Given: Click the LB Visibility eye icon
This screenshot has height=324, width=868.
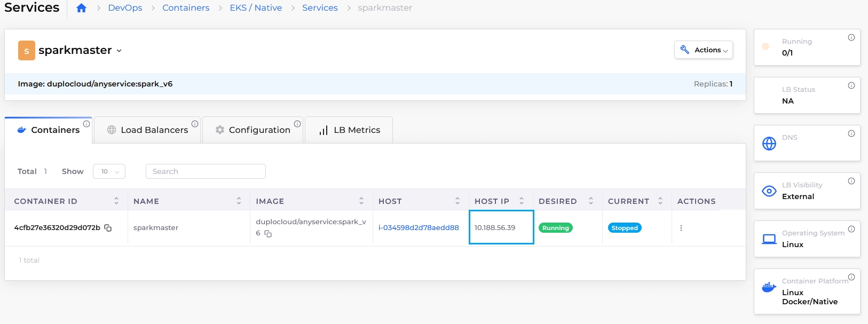Looking at the screenshot, I should [x=769, y=191].
